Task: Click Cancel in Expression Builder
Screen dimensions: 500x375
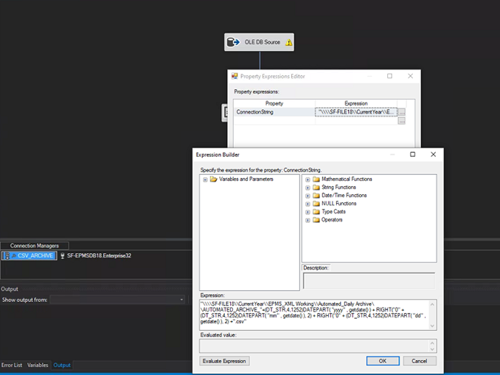Action: tap(419, 361)
